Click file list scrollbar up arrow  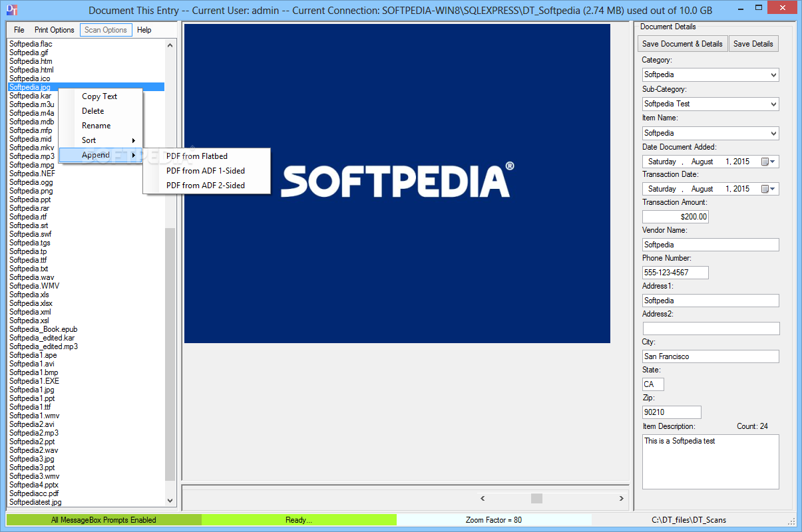(x=170, y=45)
